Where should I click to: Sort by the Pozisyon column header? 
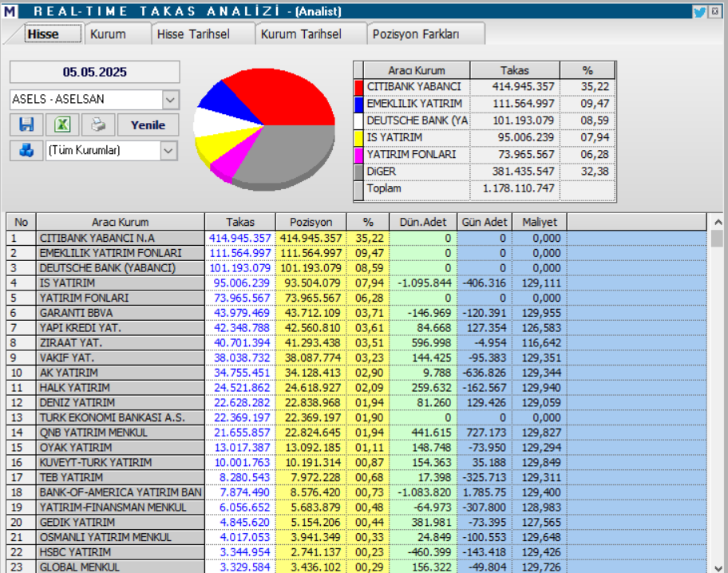tap(311, 223)
